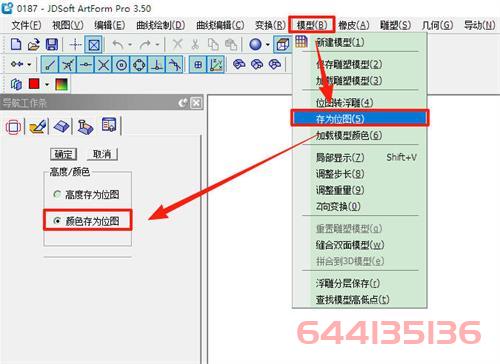The height and width of the screenshot is (364, 500).
Task: Select the blue sphere render icon
Action: (256, 44)
